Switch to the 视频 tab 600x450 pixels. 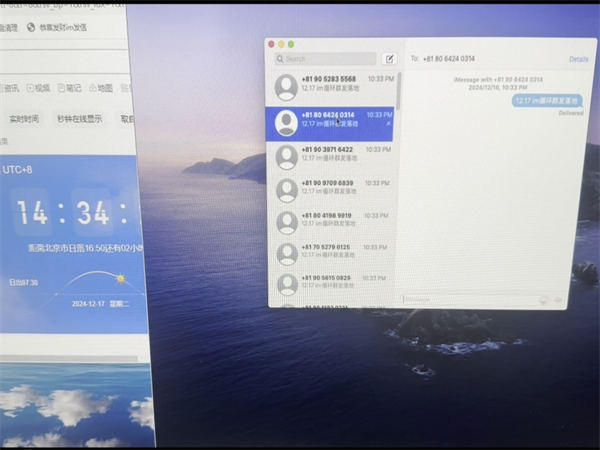click(x=39, y=88)
